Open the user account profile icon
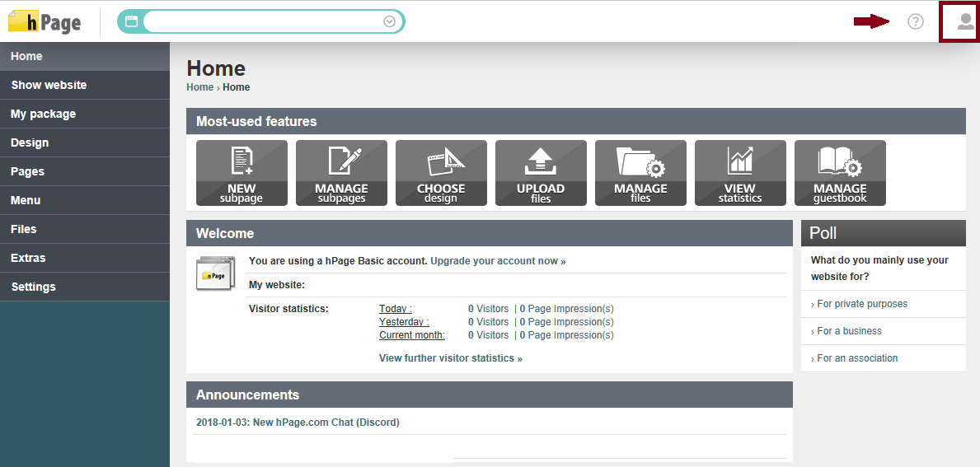 pyautogui.click(x=966, y=22)
